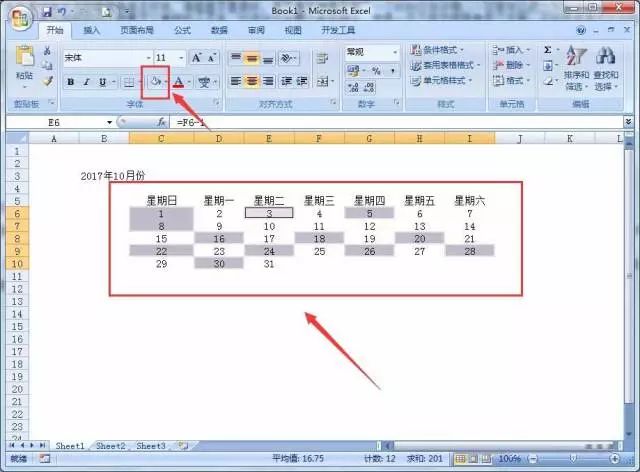The width and height of the screenshot is (640, 472).
Task: Decrease decimal places
Action: click(369, 87)
